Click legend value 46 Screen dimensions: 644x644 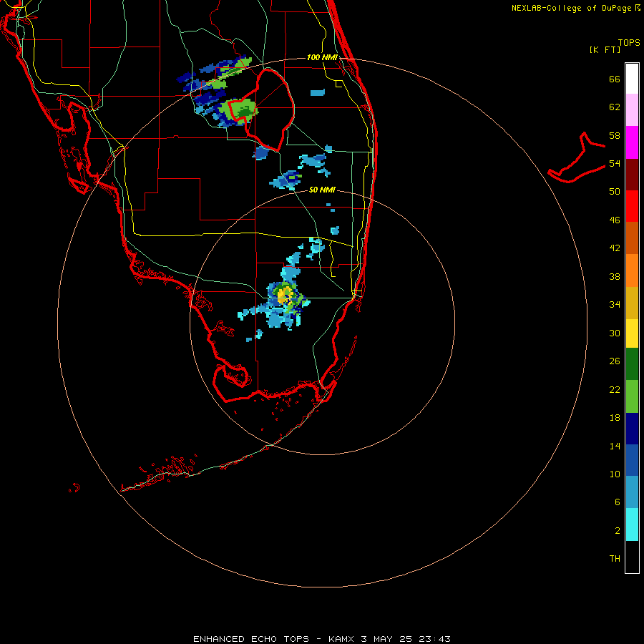[x=615, y=220]
